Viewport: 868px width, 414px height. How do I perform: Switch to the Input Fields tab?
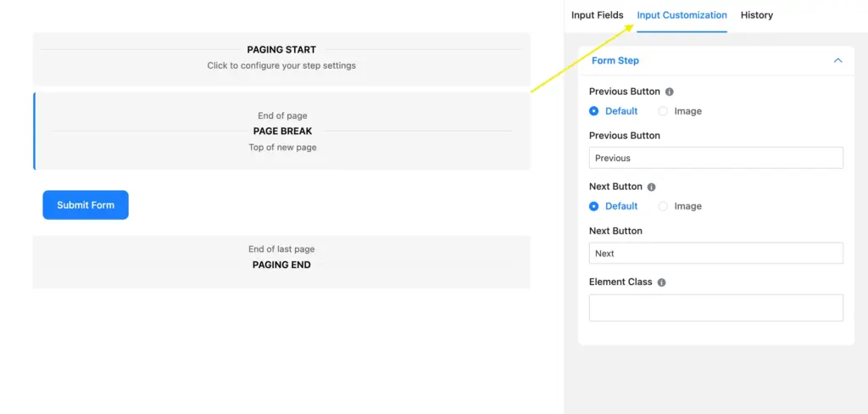click(x=598, y=15)
